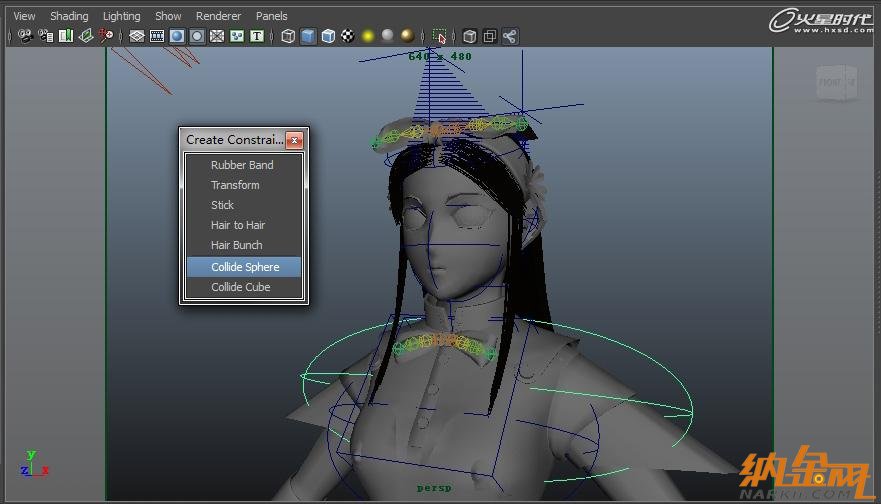Open the Lighting menu
Viewport: 881px width, 504px height.
pyautogui.click(x=121, y=16)
